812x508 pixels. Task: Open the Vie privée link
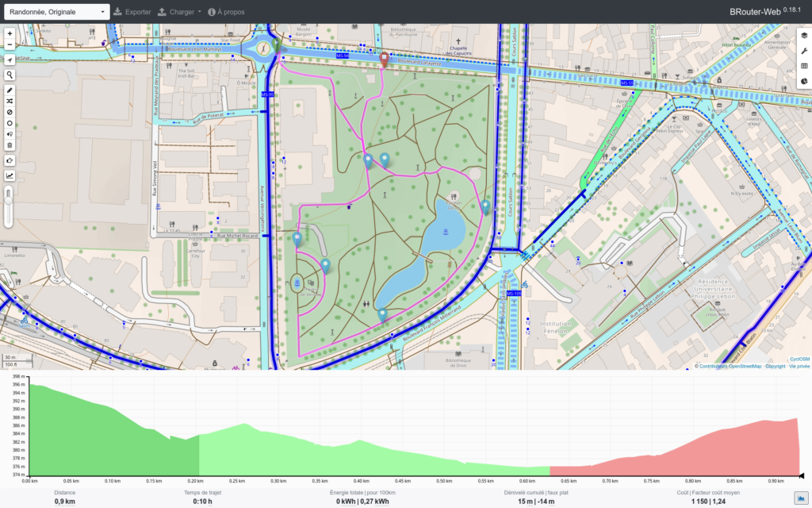(799, 367)
